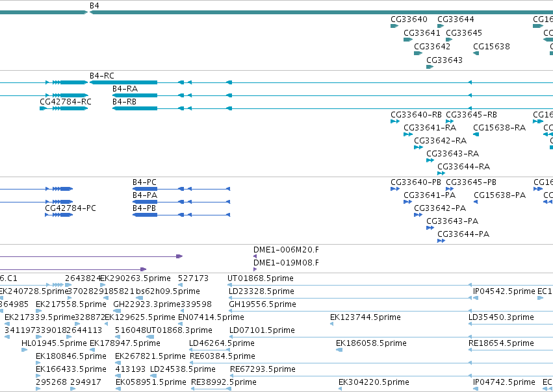This screenshot has width=553, height=392.
Task: Select transcript CG33641-RA
Action: coord(430,128)
